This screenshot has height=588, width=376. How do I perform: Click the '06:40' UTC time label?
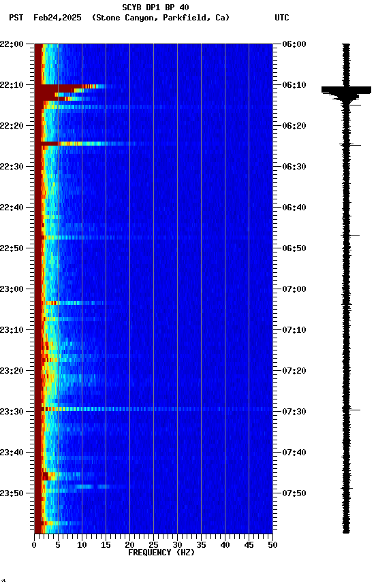point(294,208)
